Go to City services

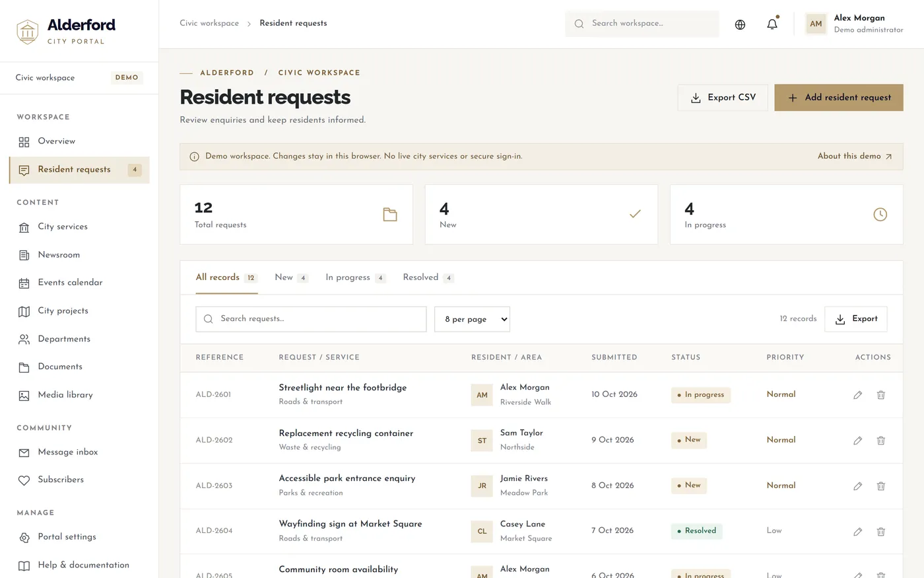pyautogui.click(x=79, y=227)
